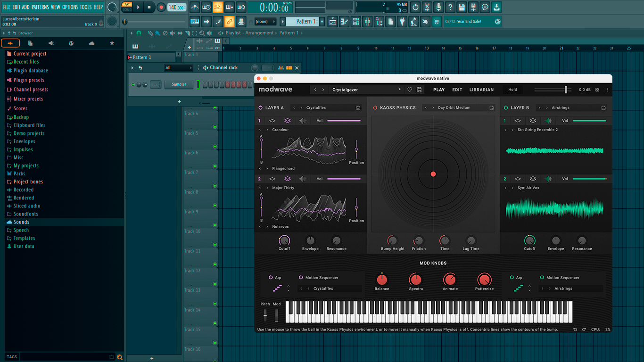Screen dimensions: 644x362
Task: Click the modwave undo arrow in status bar
Action: tap(575, 329)
